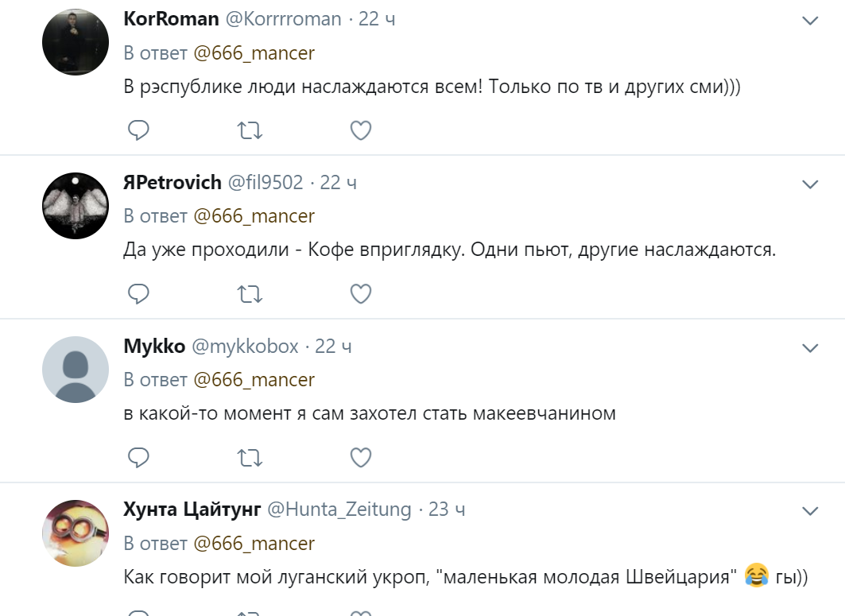Retweet Mykko's tweet
The image size is (845, 616).
tap(250, 457)
